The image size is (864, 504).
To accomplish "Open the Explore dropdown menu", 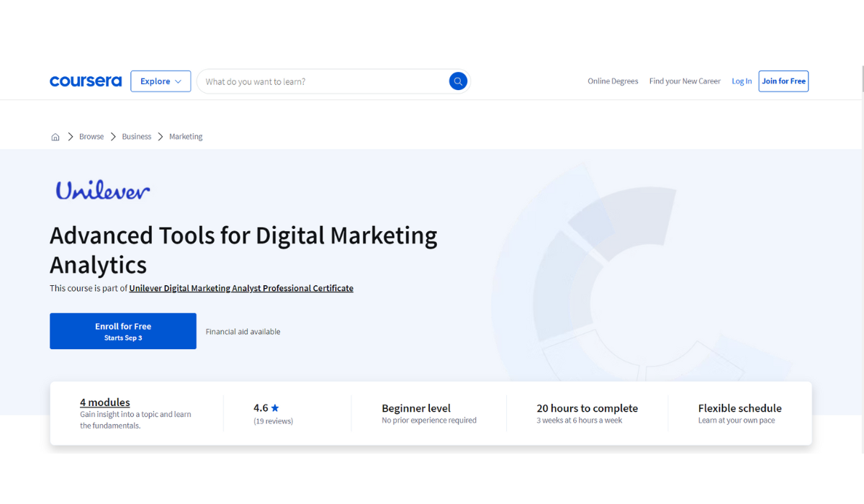I will (161, 81).
